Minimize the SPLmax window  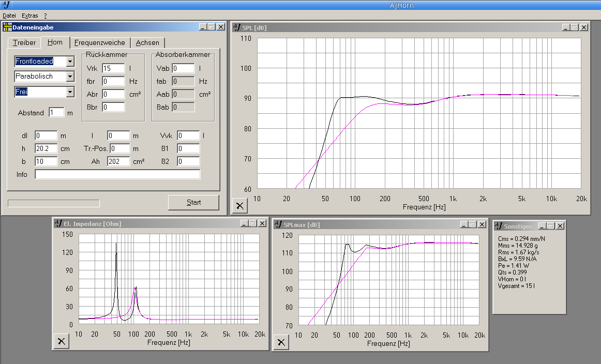464,224
